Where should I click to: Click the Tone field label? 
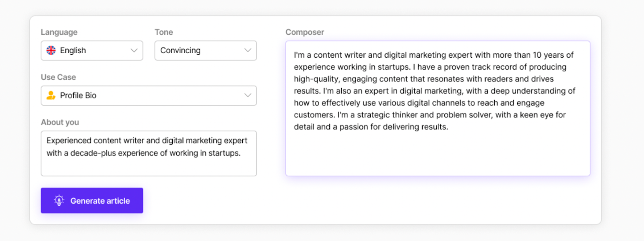click(164, 32)
